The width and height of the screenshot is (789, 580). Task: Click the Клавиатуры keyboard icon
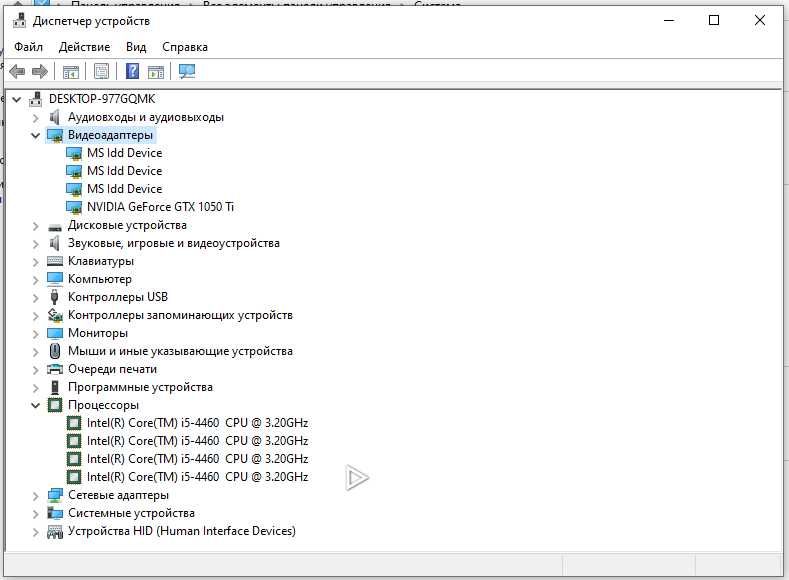55,261
